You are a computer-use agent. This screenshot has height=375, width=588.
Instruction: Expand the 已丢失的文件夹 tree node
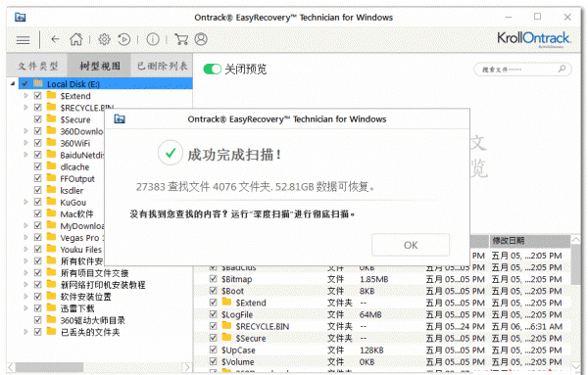(25, 332)
